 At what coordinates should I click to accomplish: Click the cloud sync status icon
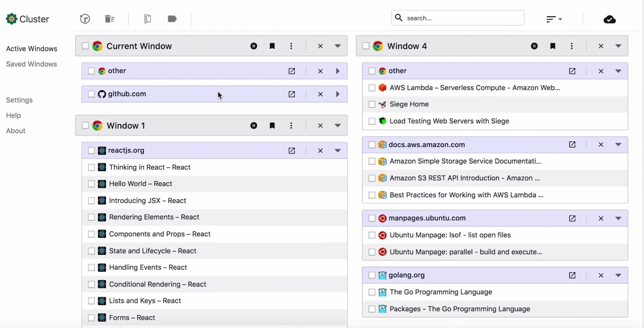609,19
